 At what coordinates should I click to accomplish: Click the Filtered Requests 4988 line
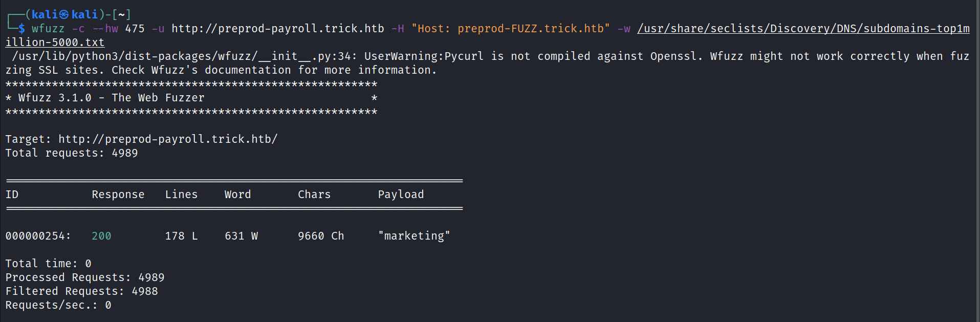[82, 291]
